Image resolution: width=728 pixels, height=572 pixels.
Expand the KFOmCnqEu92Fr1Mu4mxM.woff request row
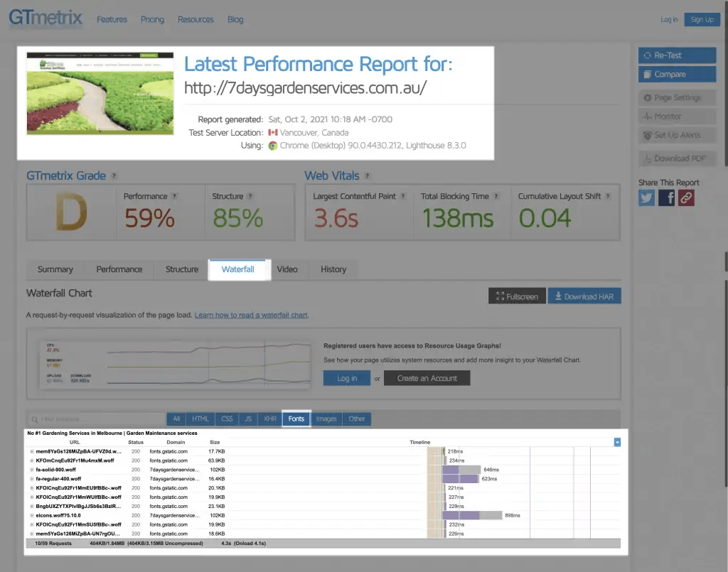coord(31,460)
